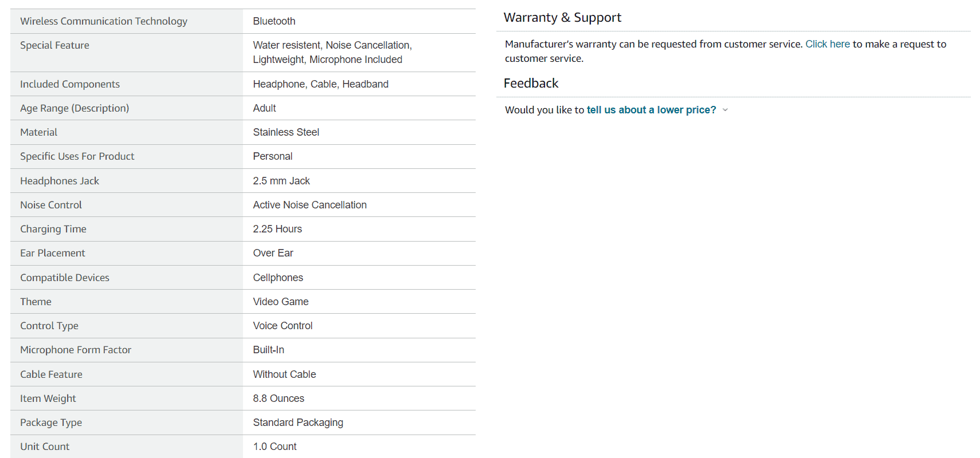Click the 'Charging Time' row label
This screenshot has height=458, width=980.
(53, 229)
